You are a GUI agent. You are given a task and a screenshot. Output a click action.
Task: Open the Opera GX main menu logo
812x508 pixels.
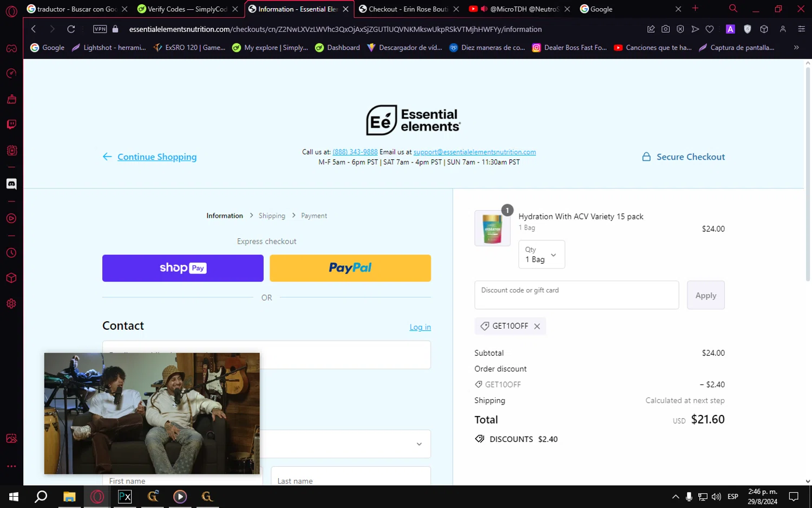11,11
